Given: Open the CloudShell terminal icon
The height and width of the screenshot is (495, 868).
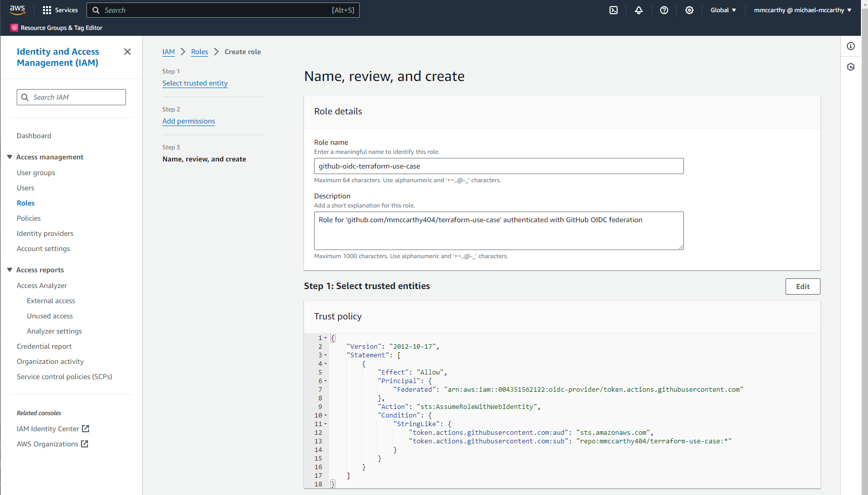Looking at the screenshot, I should 614,10.
